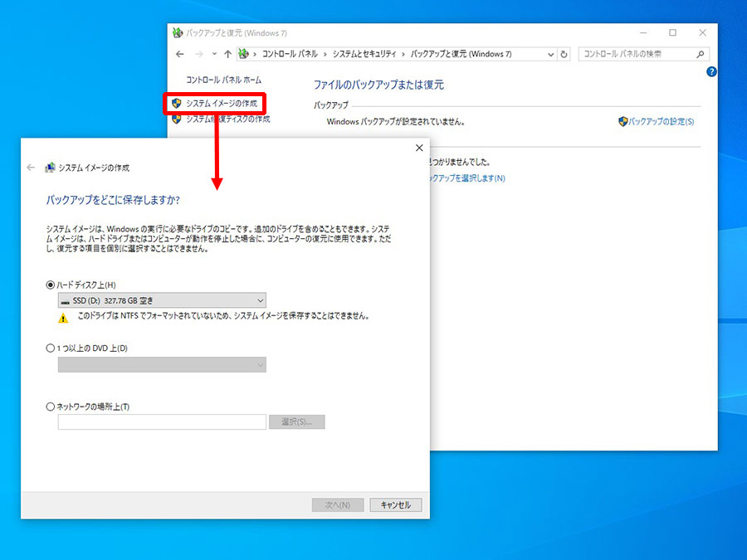Screen dimensions: 747x560
Task: Click キャンセル button
Action: [x=396, y=504]
